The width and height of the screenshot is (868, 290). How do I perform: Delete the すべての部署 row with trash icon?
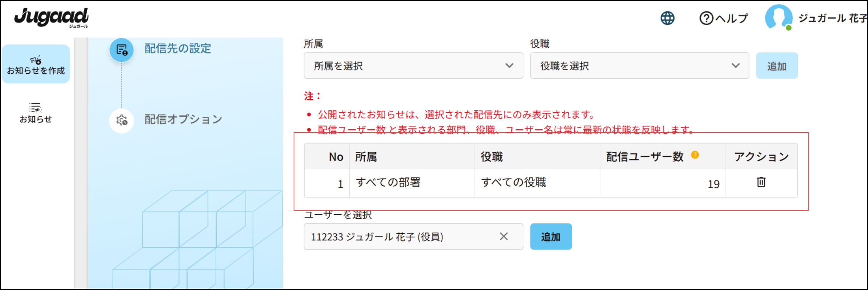(761, 182)
